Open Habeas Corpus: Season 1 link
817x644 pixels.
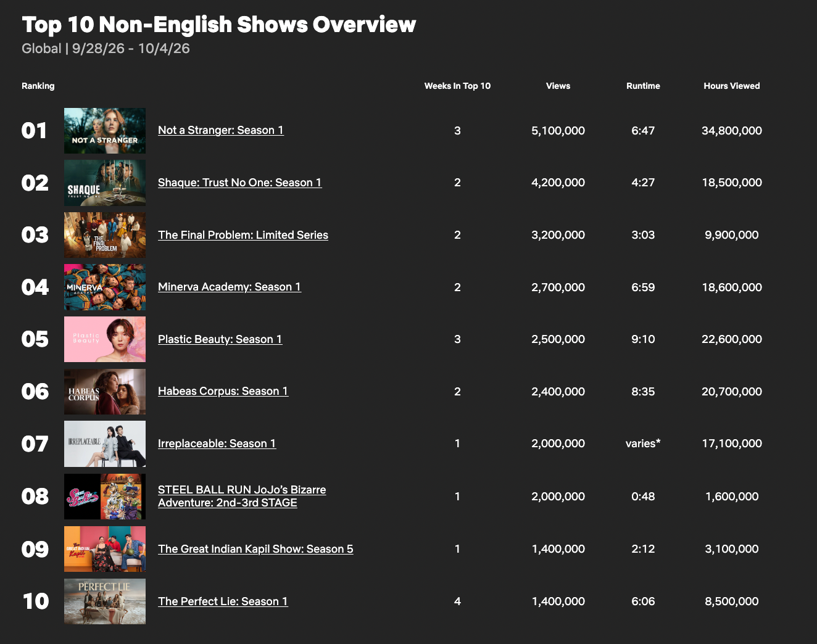pyautogui.click(x=223, y=391)
